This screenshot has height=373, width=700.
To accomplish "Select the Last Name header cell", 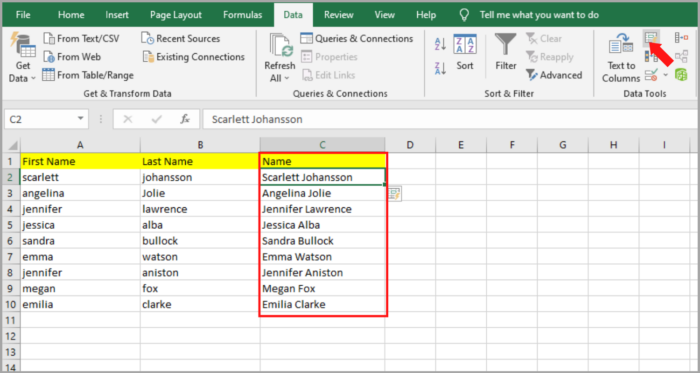I will tap(200, 161).
